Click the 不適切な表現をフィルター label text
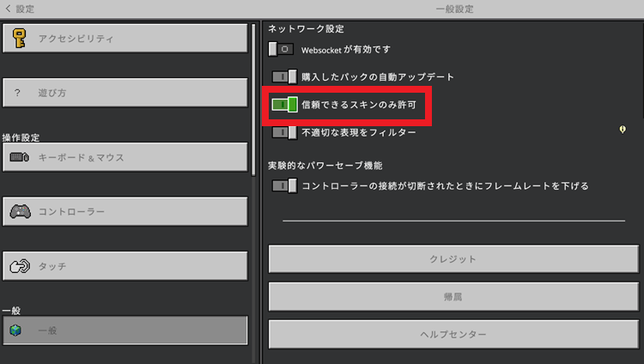This screenshot has height=364, width=644. click(x=359, y=132)
